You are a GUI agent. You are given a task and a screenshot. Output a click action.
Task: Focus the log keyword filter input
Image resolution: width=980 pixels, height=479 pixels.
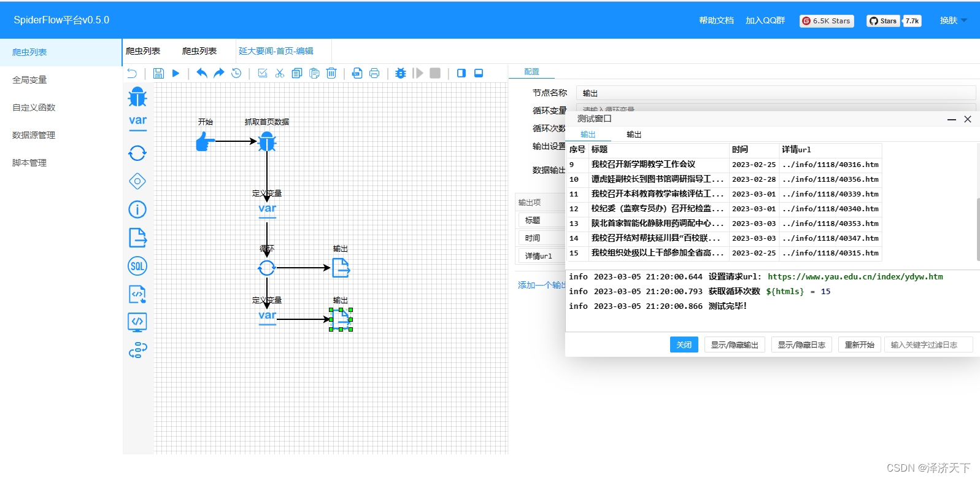928,345
